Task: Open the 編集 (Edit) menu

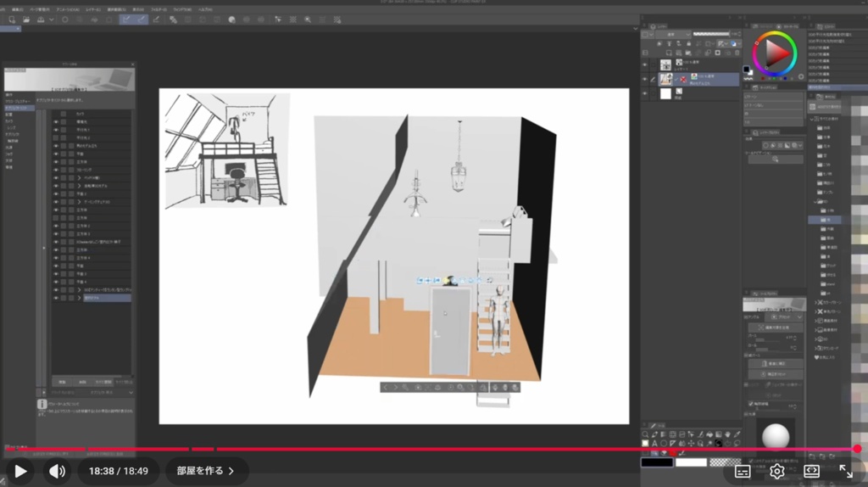Action: coord(17,9)
